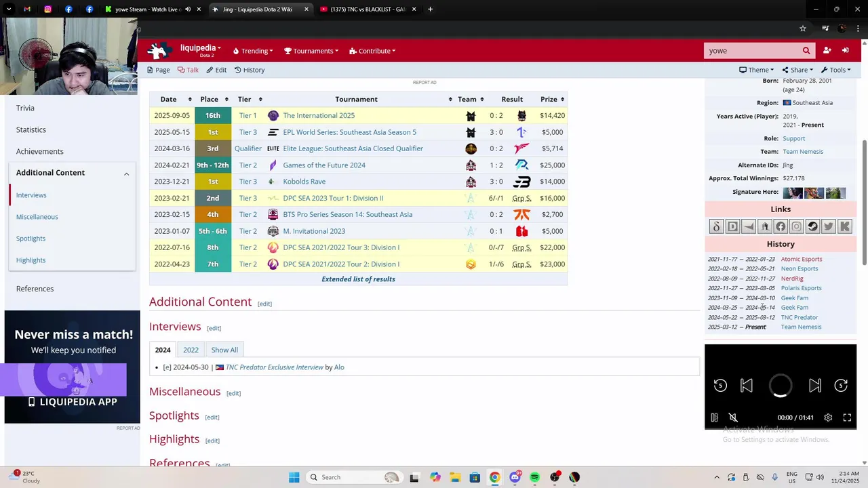The height and width of the screenshot is (488, 868).
Task: Show hidden system tray icons
Action: [717, 477]
